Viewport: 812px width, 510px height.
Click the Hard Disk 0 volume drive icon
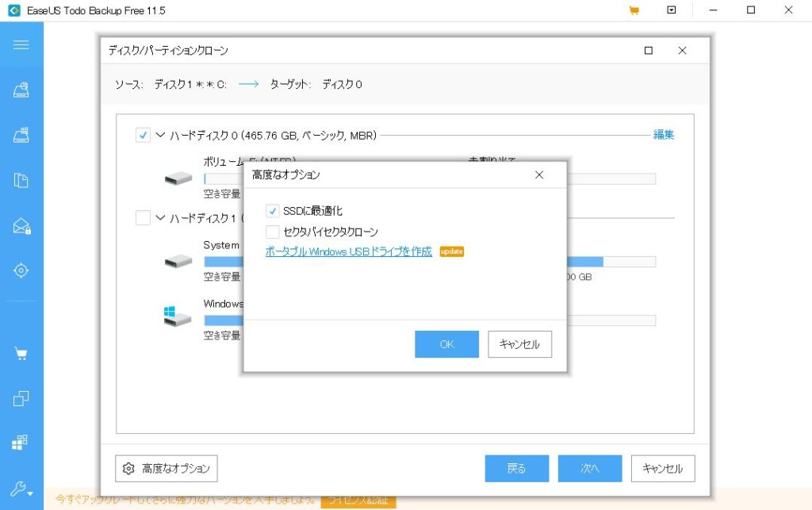pos(178,178)
